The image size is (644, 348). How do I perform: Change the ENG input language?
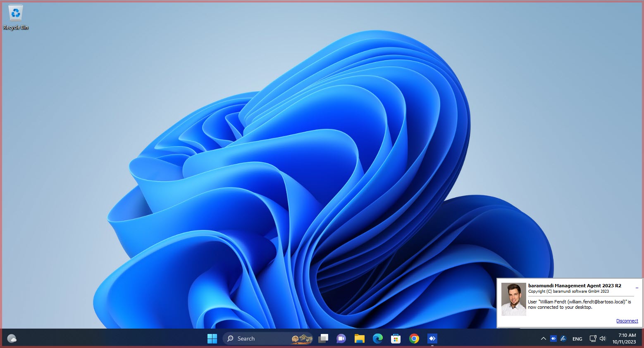(x=577, y=339)
